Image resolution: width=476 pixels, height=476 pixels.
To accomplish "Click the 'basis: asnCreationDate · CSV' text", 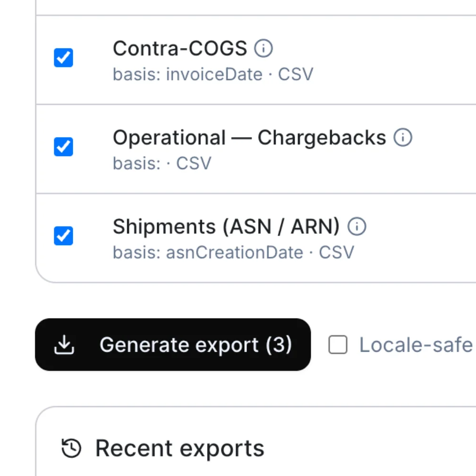I will pos(233,252).
